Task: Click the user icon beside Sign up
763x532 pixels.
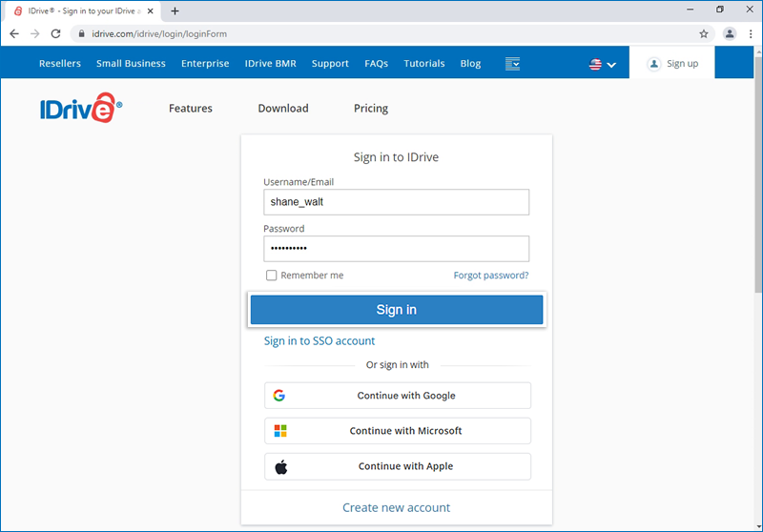Action: 654,64
